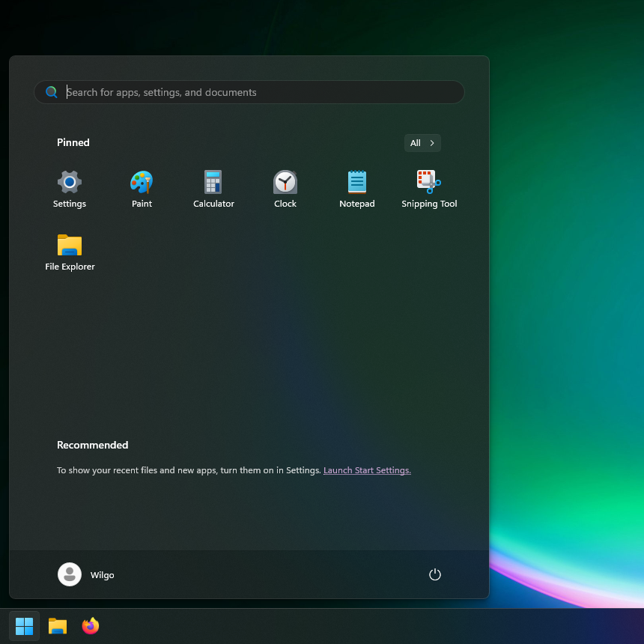644x644 pixels.
Task: Open File Explorer from the taskbar
Action: (x=57, y=626)
